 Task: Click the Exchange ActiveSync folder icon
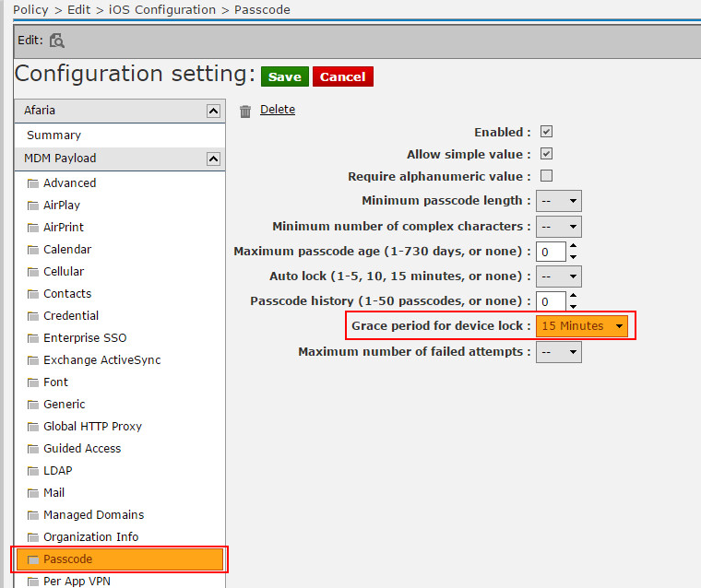[32, 360]
